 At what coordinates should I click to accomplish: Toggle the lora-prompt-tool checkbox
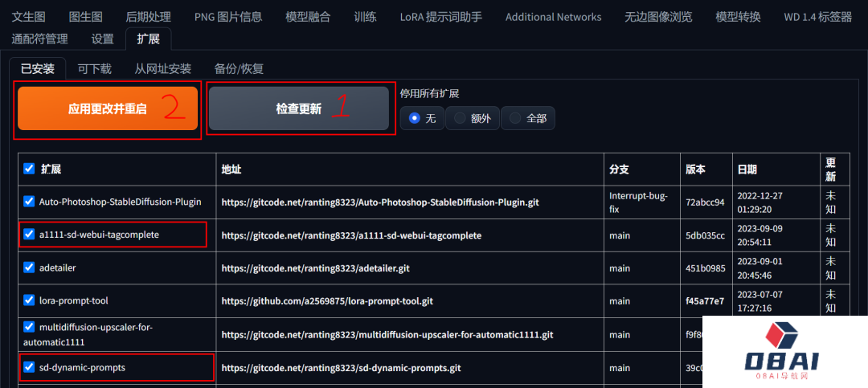pyautogui.click(x=29, y=300)
